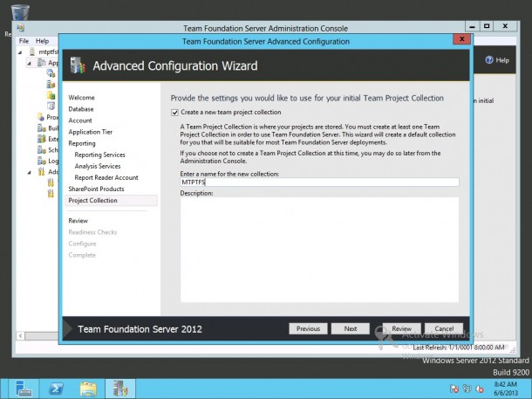Select the Buil tree node icon
The image size is (532, 399).
(41, 128)
